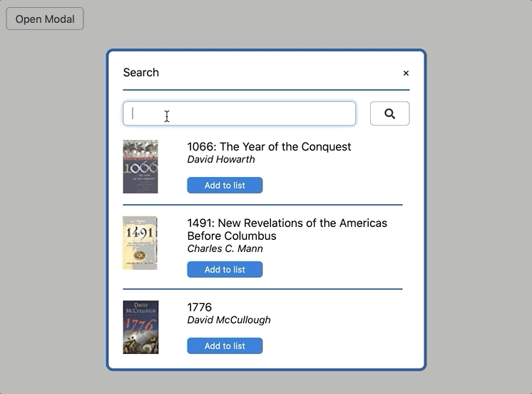Select the 1491 book cover thumbnail
532x394 pixels.
click(140, 243)
